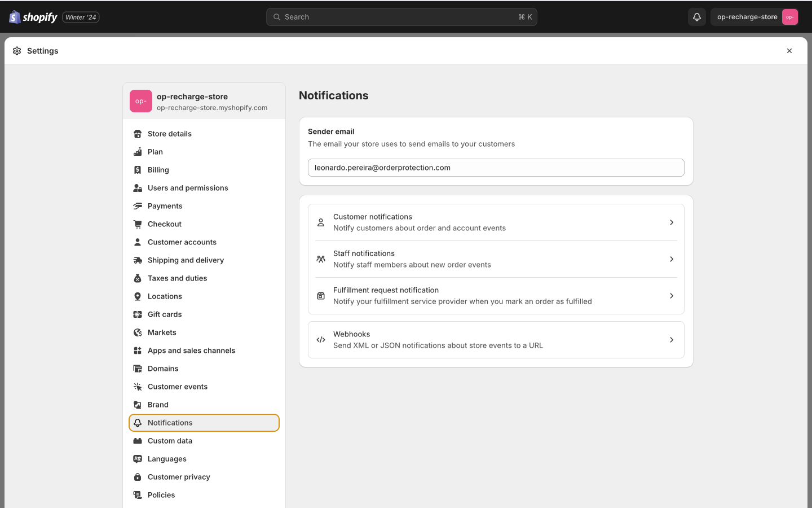Click the op-recharge-store avatar in the top bar
Image resolution: width=812 pixels, height=508 pixels.
(790, 17)
